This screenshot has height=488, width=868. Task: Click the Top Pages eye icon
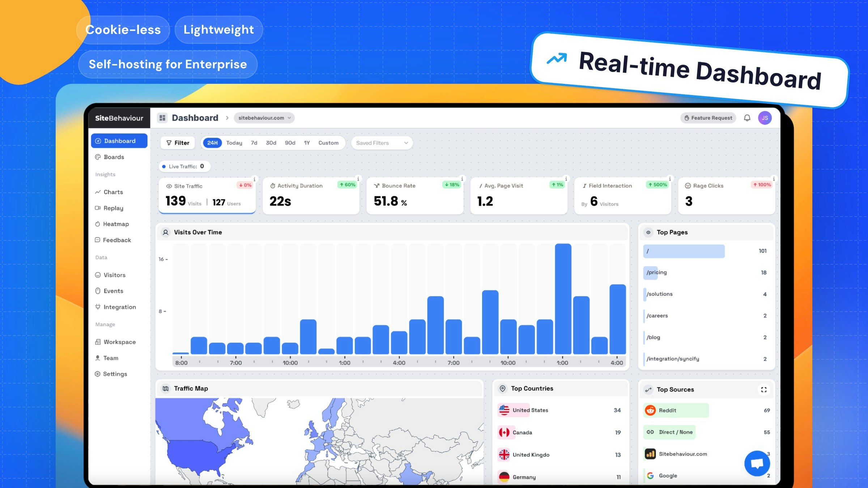(648, 232)
